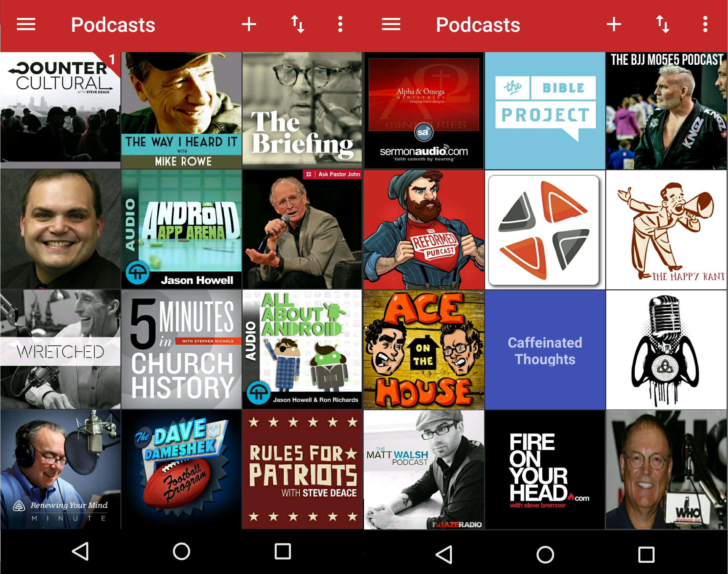
Task: Open Renewing Your Mind Minute podcast
Action: coord(60,469)
